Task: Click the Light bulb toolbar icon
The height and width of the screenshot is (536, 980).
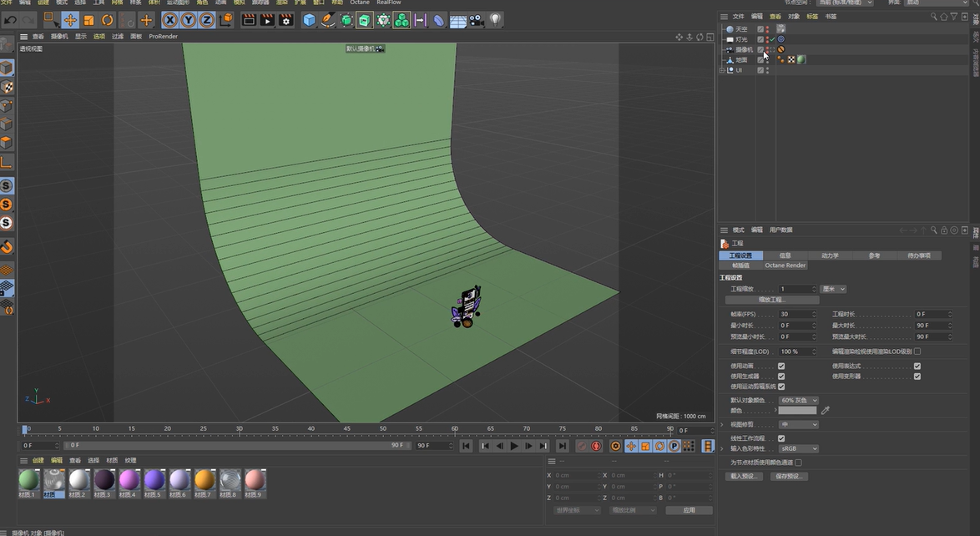Action: [x=495, y=20]
